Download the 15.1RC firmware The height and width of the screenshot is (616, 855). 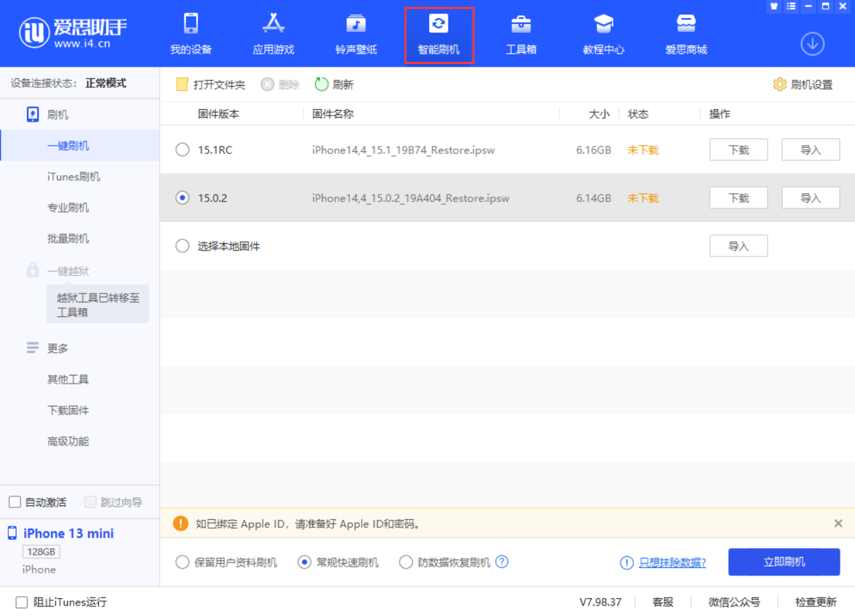click(739, 150)
